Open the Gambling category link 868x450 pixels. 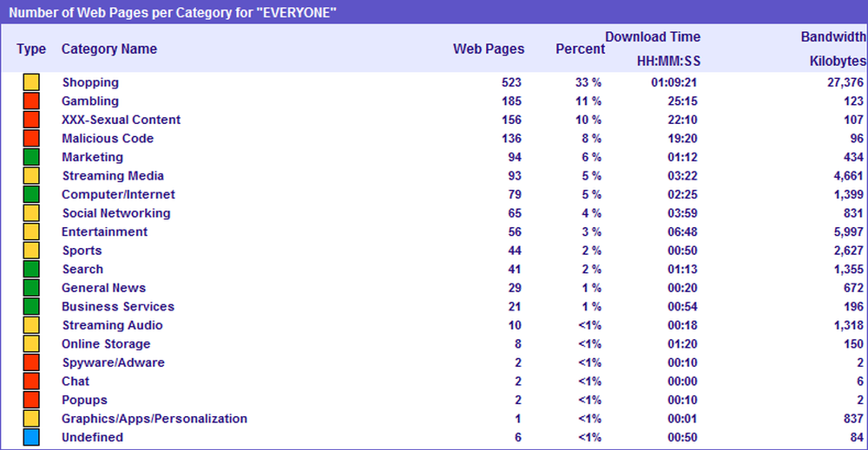(90, 101)
